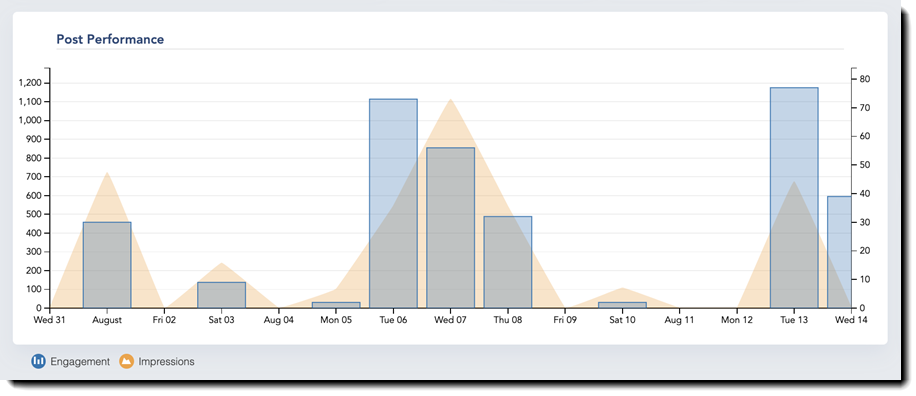
Task: Click the Wed 14 axis label
Action: (x=851, y=320)
